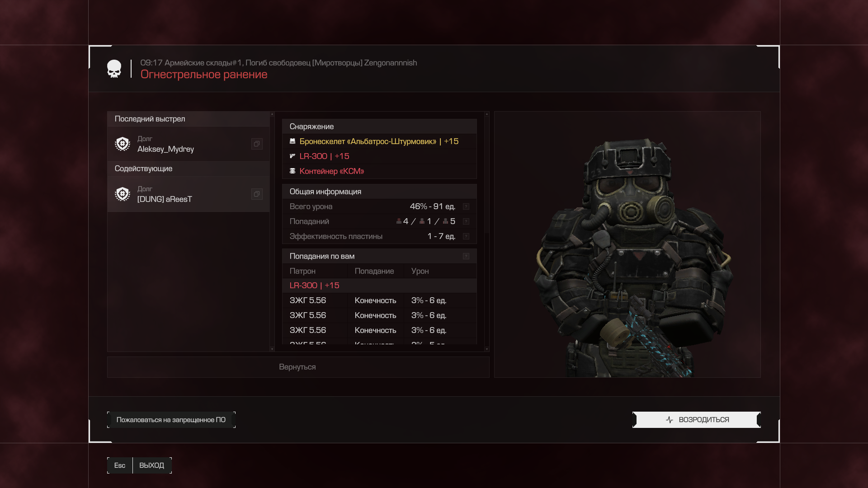The width and height of the screenshot is (868, 488).
Task: Select LR-300 | +15 in Снаряжение list
Action: (379, 156)
